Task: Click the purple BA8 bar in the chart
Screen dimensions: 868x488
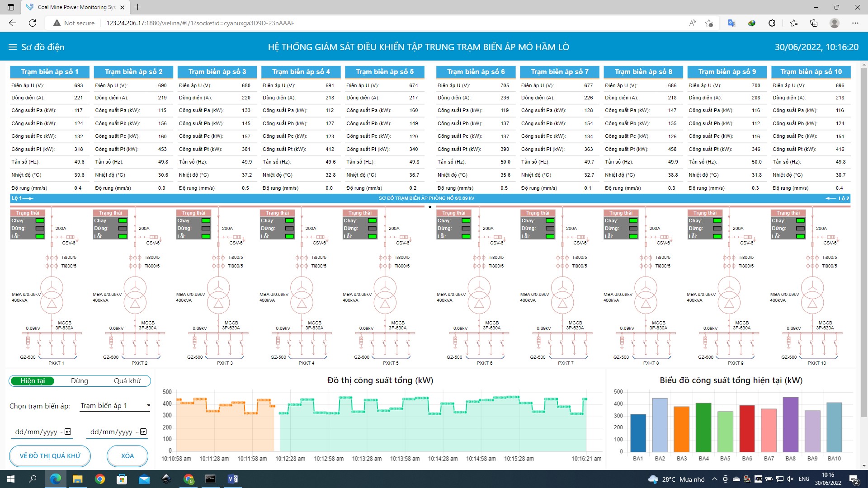Action: (791, 425)
